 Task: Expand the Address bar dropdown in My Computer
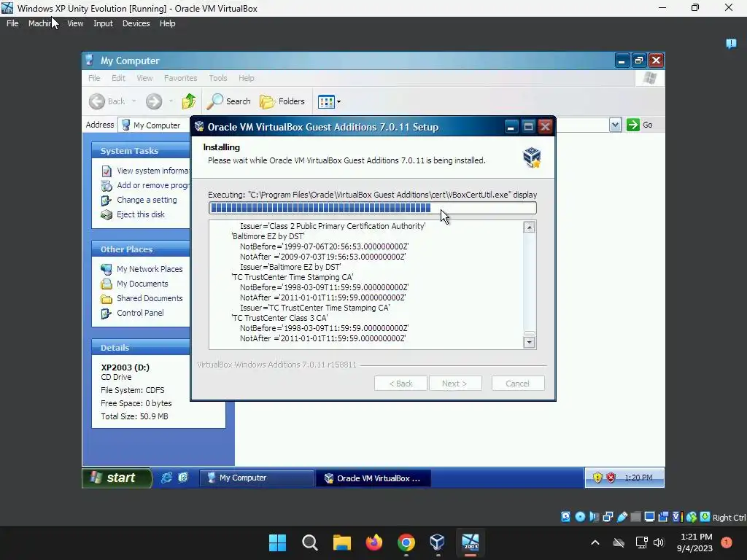click(x=615, y=125)
